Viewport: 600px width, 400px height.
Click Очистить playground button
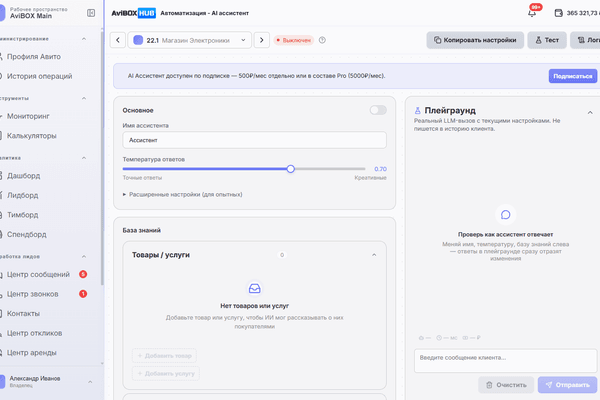[x=506, y=385]
